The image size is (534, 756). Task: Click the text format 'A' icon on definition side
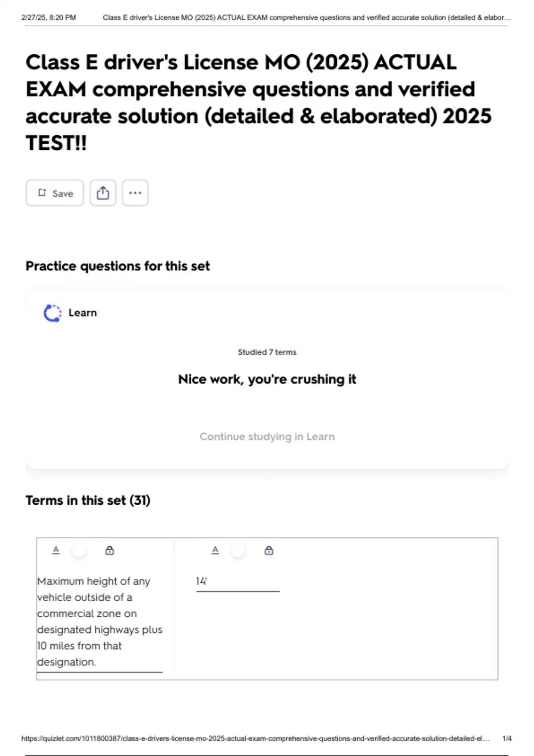[215, 551]
